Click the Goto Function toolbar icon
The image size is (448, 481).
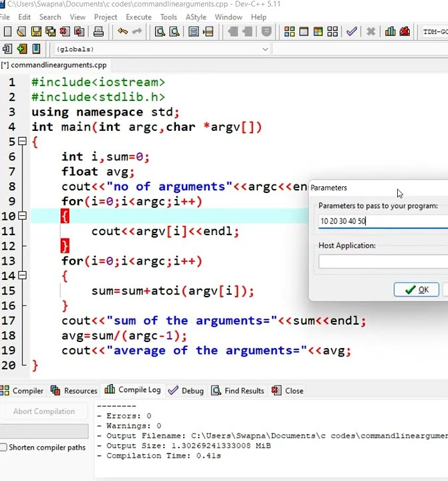click(x=193, y=31)
